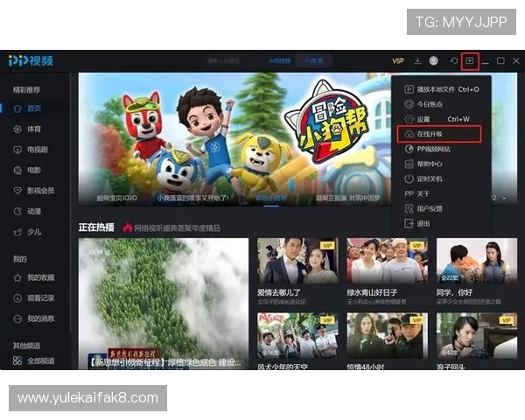Click the refresh icon in the title bar
Image resolution: width=525 pixels, height=420 pixels.
tap(454, 61)
